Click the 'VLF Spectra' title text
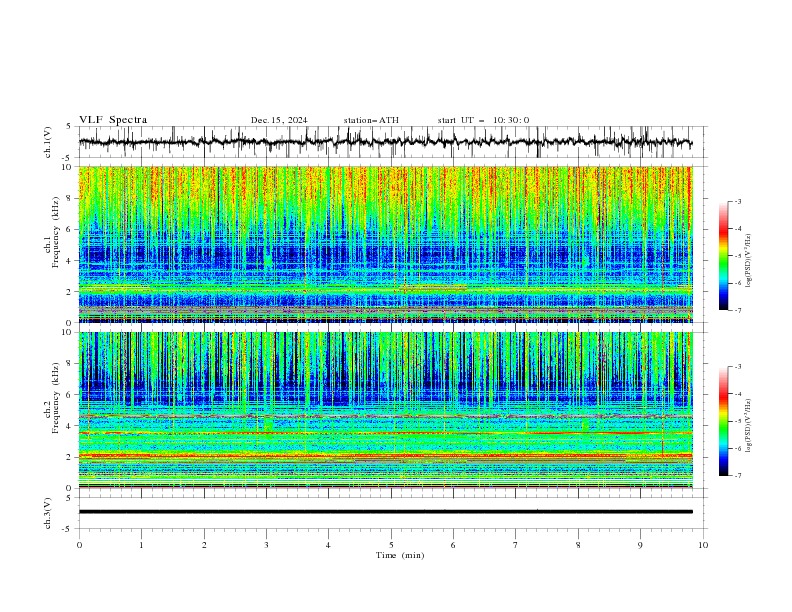This screenshot has height=612, width=792. 113,120
